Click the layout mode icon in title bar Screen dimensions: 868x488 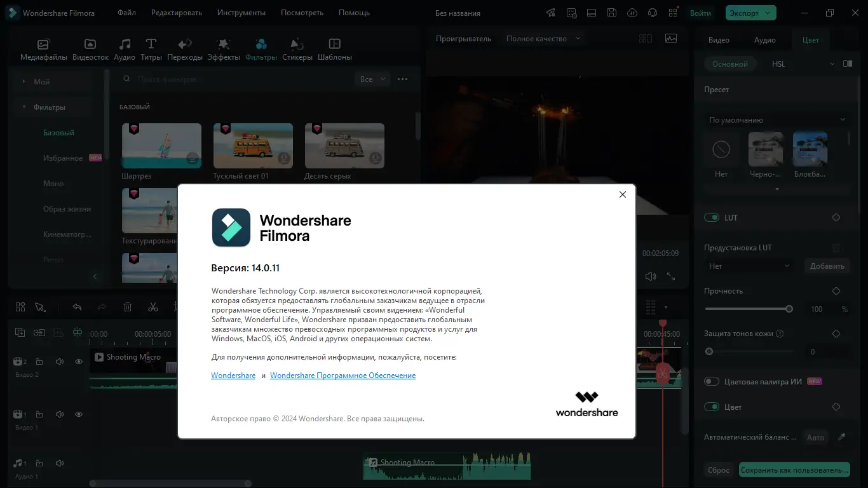[x=592, y=13]
